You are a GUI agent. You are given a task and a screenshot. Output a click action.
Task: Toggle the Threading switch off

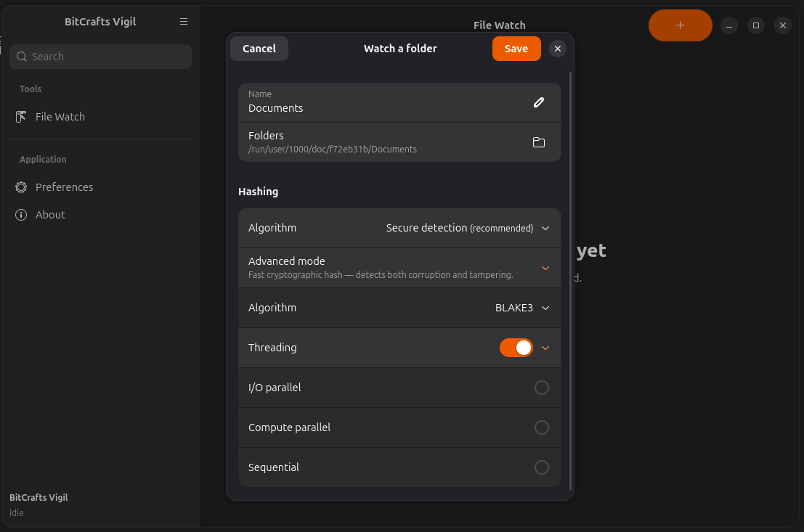(516, 348)
